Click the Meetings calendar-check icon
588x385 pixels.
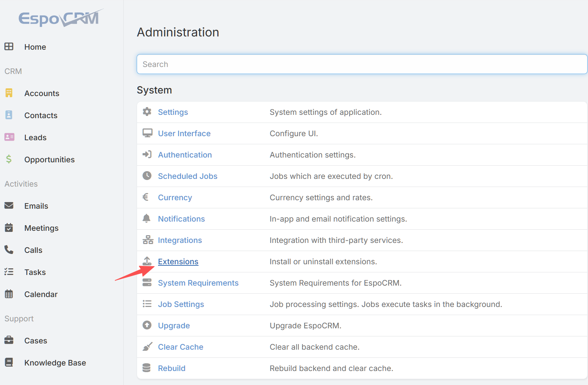coord(9,227)
